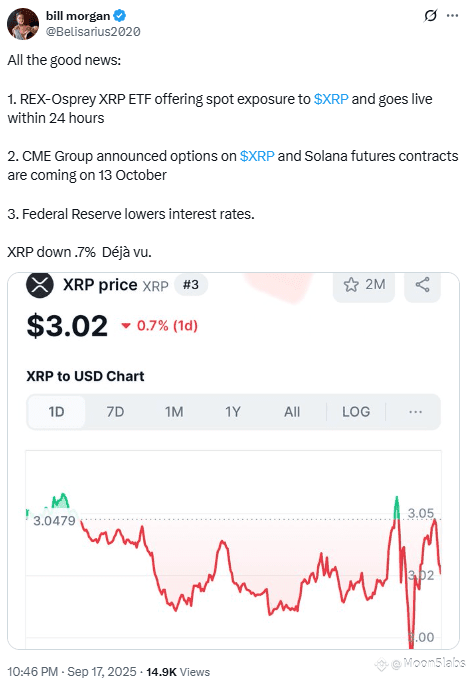The height and width of the screenshot is (681, 473).
Task: Select the All chart range
Action: (292, 412)
